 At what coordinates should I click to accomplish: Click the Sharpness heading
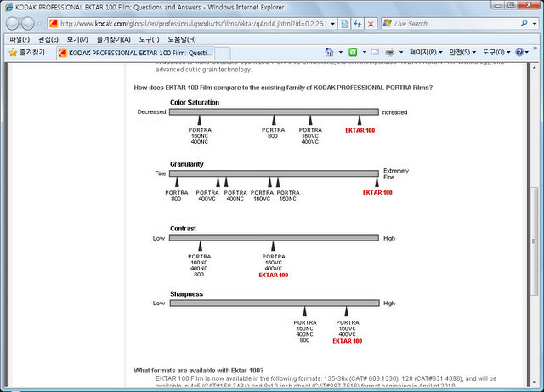pyautogui.click(x=186, y=293)
